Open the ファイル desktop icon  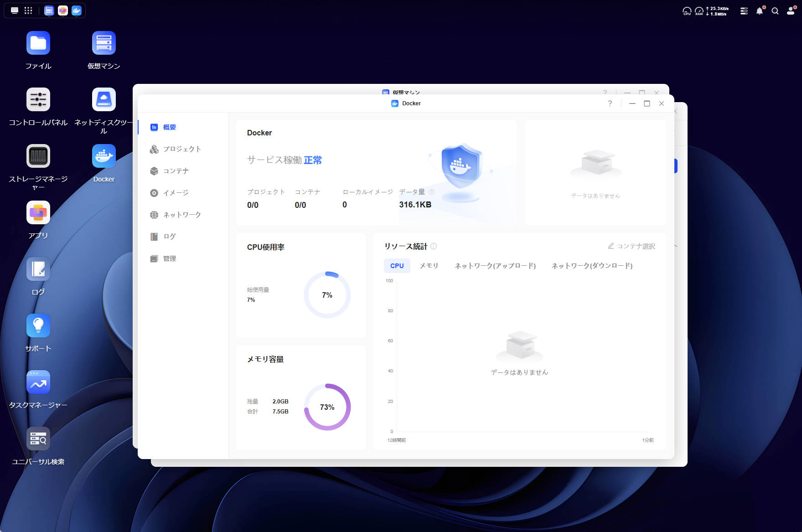[38, 43]
